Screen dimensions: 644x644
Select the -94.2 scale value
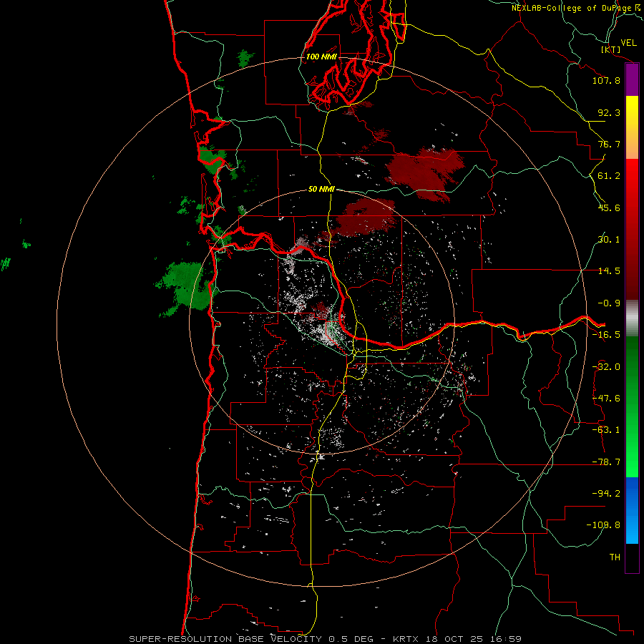click(606, 494)
